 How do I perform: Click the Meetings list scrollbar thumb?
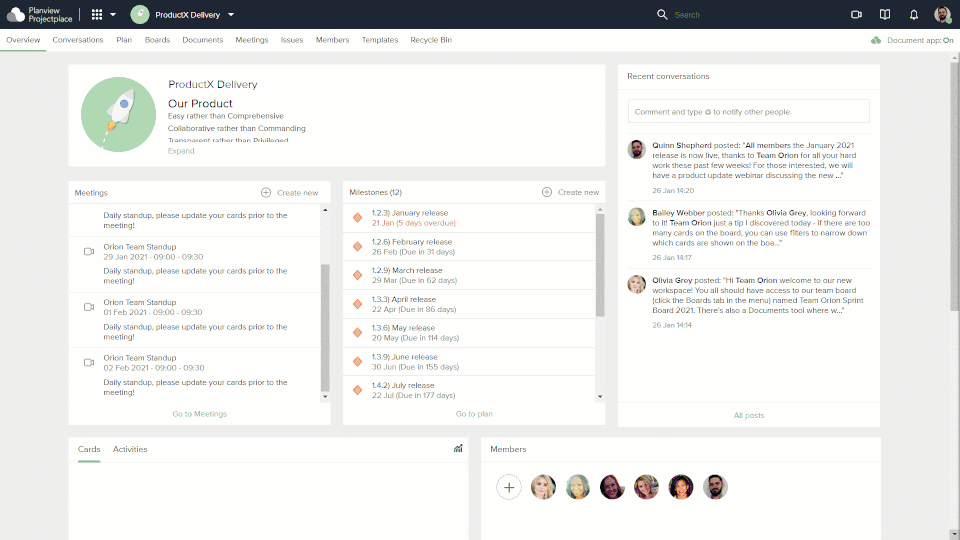(325, 328)
